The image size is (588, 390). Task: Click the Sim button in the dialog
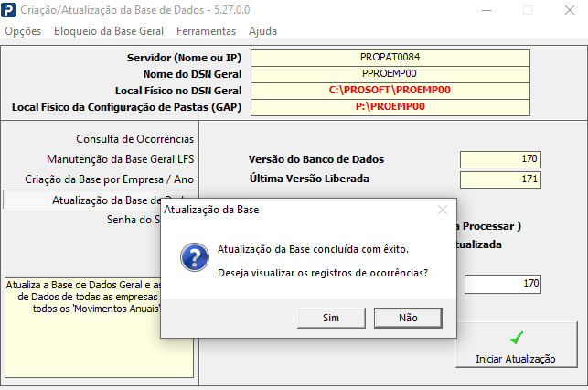pyautogui.click(x=331, y=318)
